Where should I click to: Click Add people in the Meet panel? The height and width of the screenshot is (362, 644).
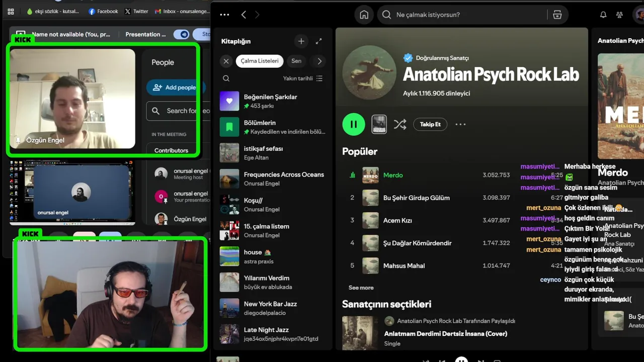[175, 87]
